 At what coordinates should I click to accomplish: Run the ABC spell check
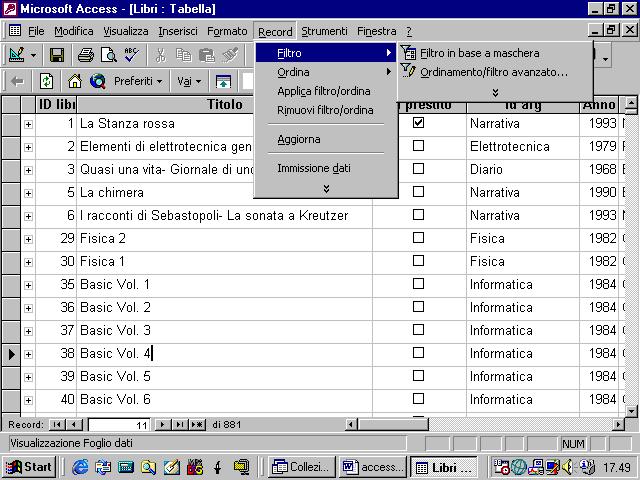coord(131,55)
